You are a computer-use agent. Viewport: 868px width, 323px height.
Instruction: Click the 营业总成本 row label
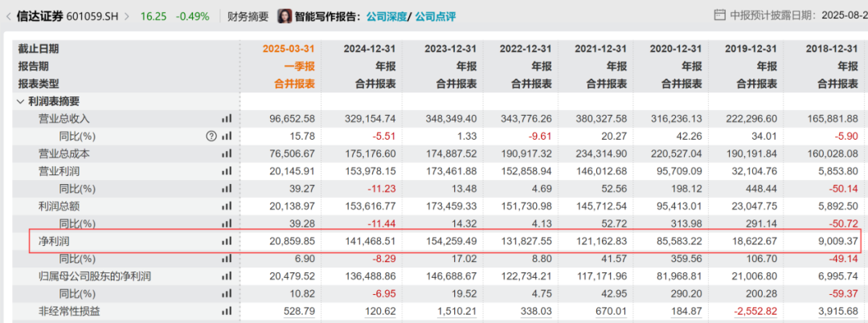[x=63, y=153]
